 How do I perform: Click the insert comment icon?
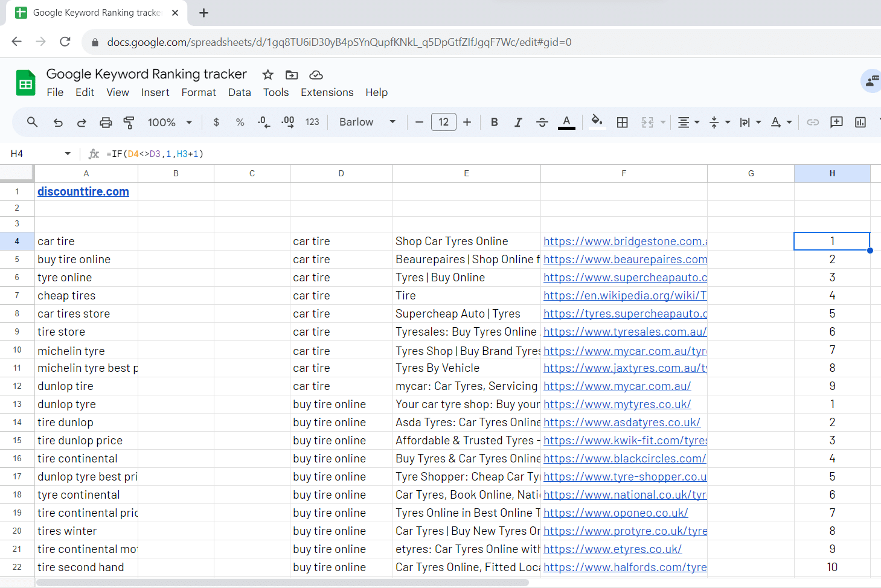(836, 123)
